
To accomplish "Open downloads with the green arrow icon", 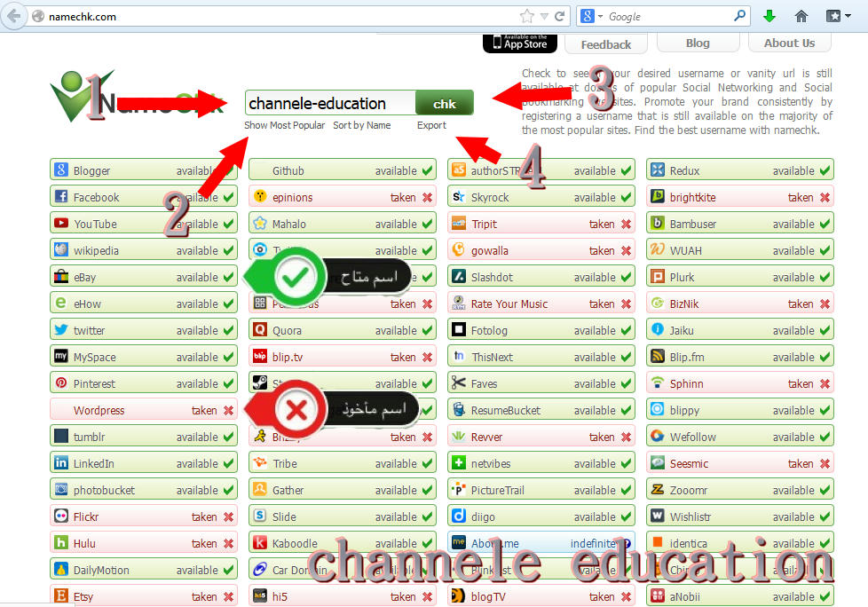I will coord(769,16).
